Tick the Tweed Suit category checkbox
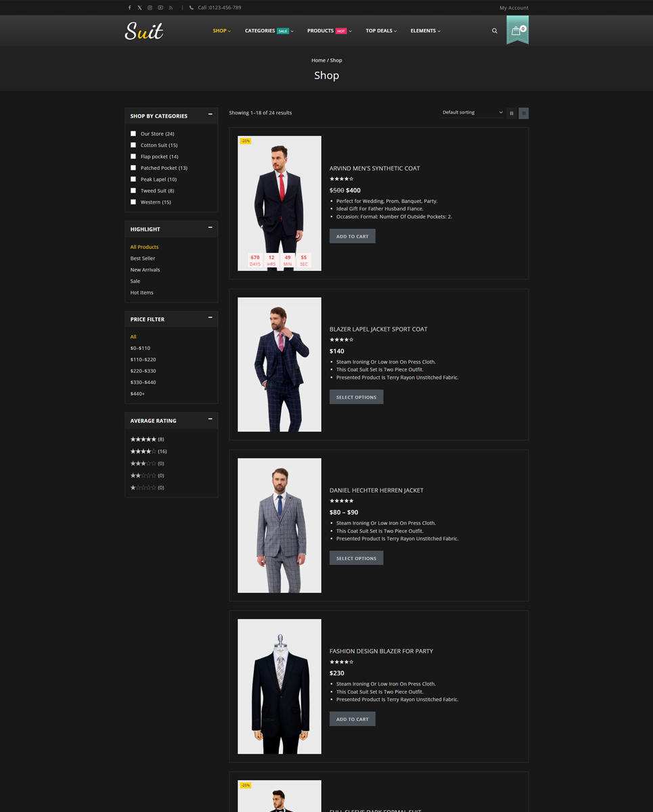Screen dimensions: 653x812 [133, 190]
